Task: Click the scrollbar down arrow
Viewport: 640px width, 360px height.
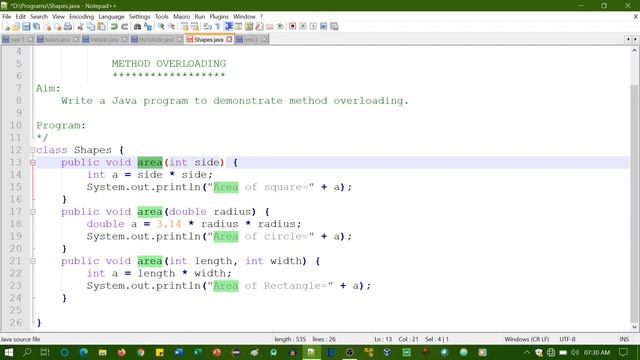Action: pos(634,327)
